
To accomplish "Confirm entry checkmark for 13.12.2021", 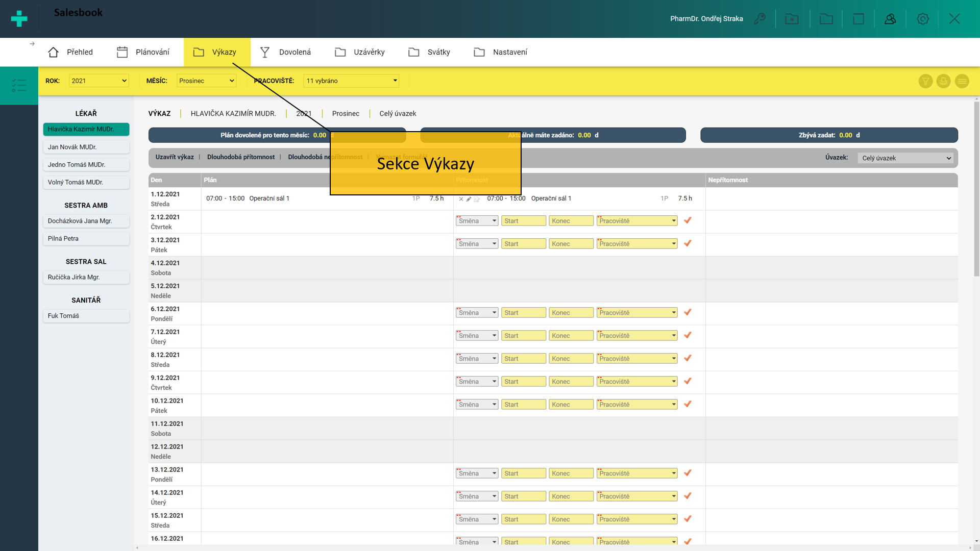I will pyautogui.click(x=688, y=473).
